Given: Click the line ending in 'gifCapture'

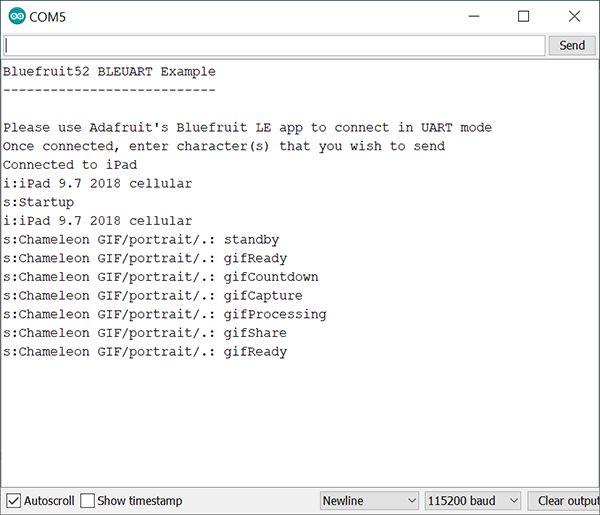Looking at the screenshot, I should (153, 296).
